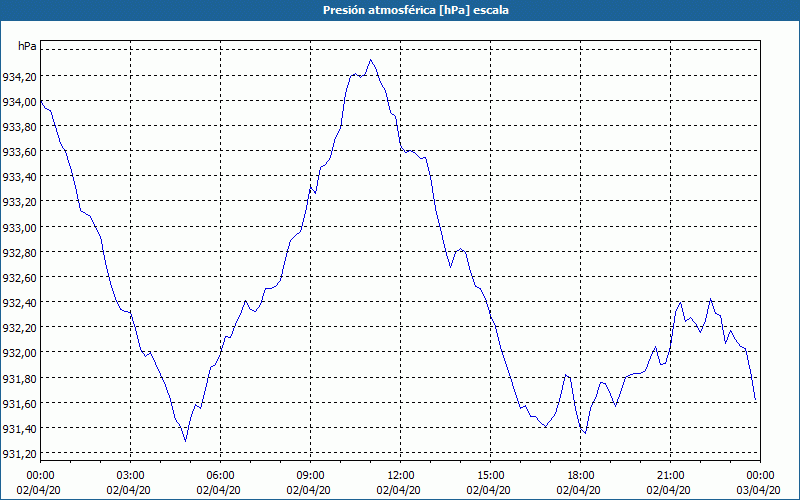Click the 12:00 time axis label
Image resolution: width=800 pixels, height=500 pixels.
401,476
